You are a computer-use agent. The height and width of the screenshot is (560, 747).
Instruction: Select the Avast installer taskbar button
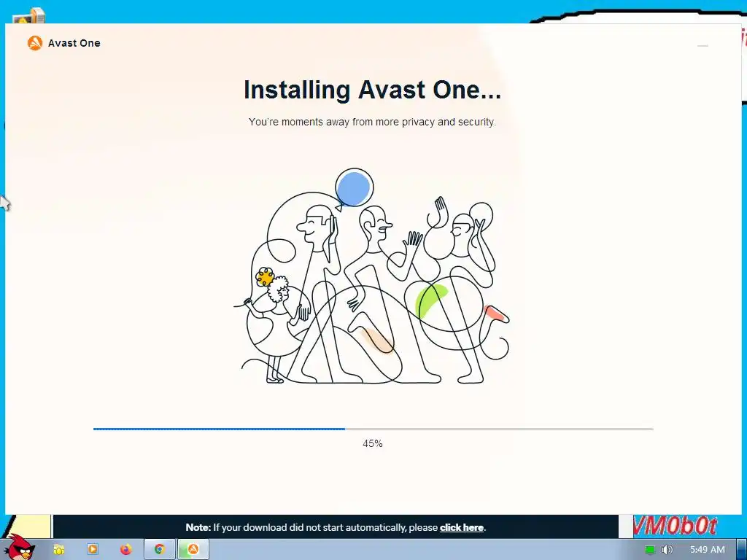click(193, 550)
